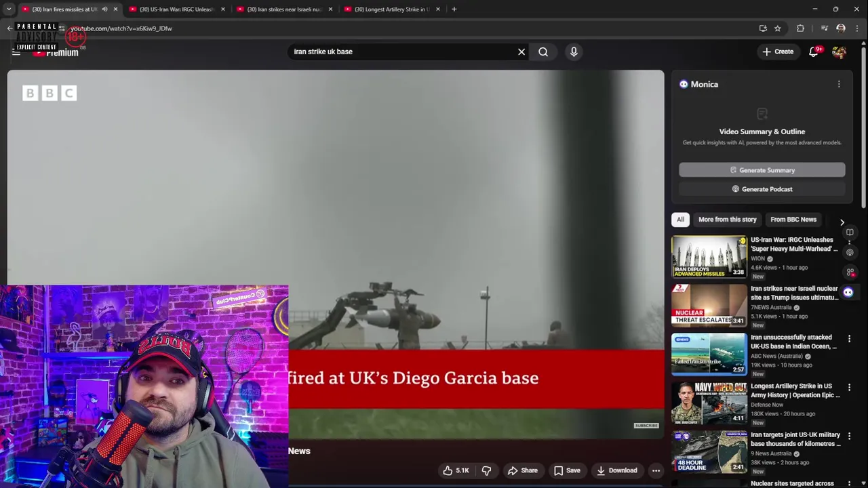Image resolution: width=868 pixels, height=488 pixels.
Task: Run search with the magnifier button
Action: pyautogui.click(x=543, y=52)
